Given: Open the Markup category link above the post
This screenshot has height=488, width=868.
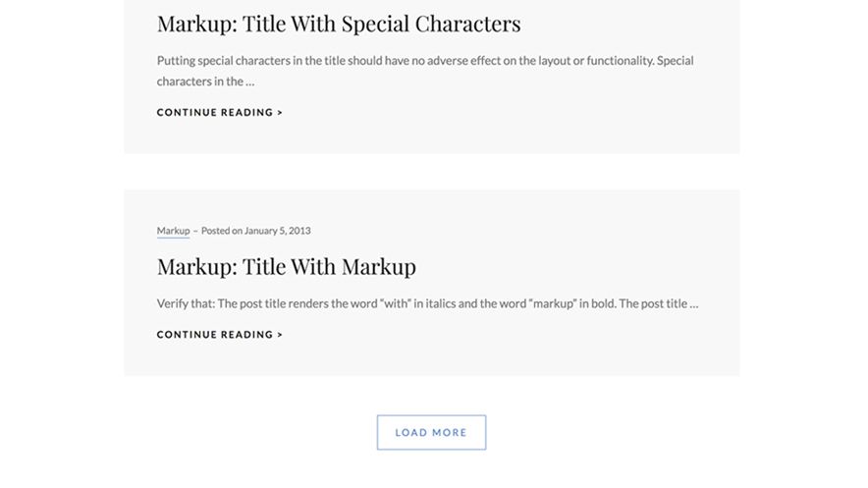Looking at the screenshot, I should tap(173, 231).
